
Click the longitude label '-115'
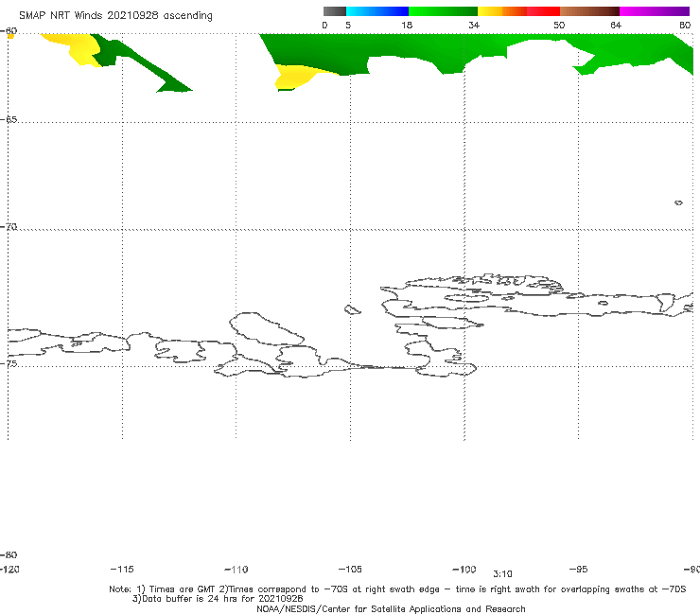[x=122, y=569]
